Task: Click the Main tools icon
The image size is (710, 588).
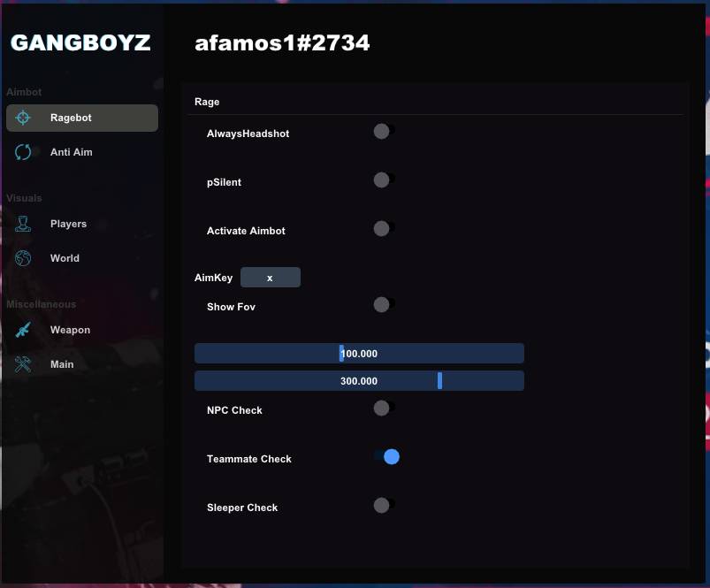Action: 23,364
